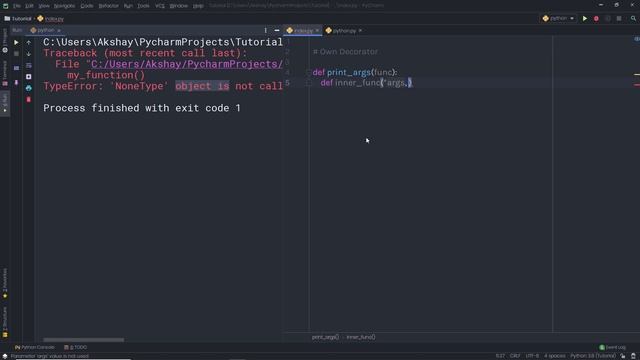Open the Project tool window side tab

click(x=5, y=41)
